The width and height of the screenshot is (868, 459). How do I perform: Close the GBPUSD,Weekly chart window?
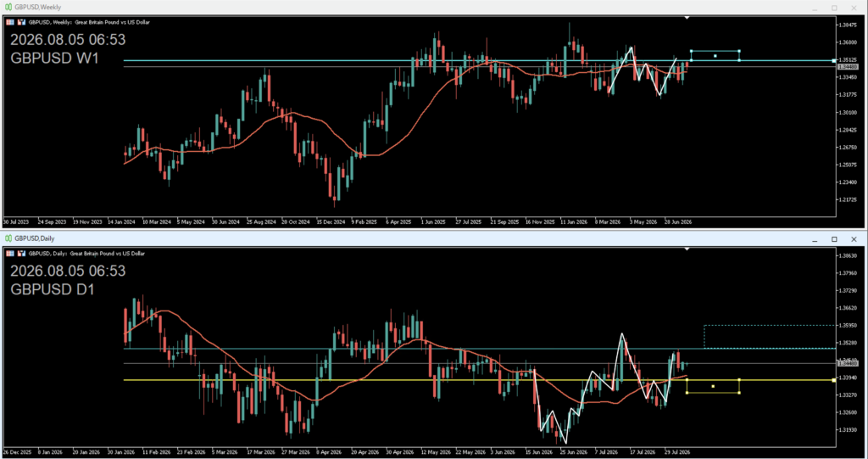click(x=854, y=8)
